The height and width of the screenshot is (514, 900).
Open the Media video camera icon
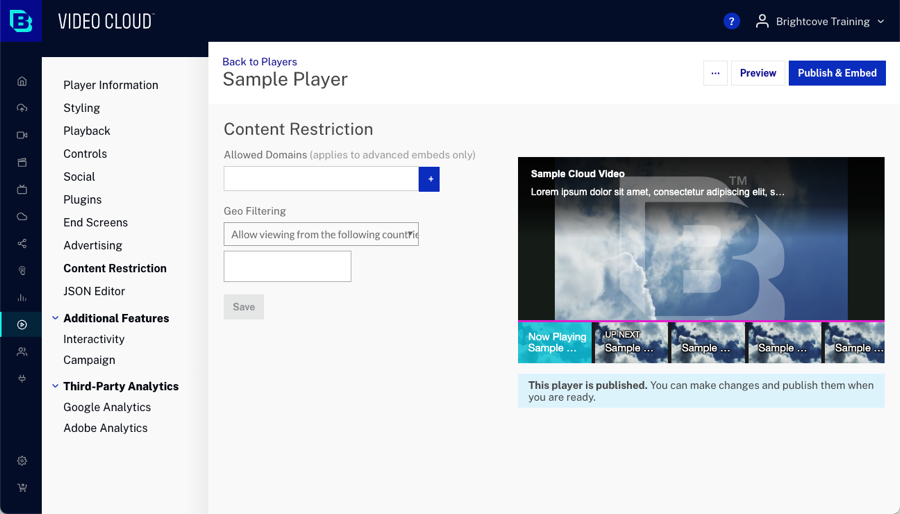tap(21, 135)
